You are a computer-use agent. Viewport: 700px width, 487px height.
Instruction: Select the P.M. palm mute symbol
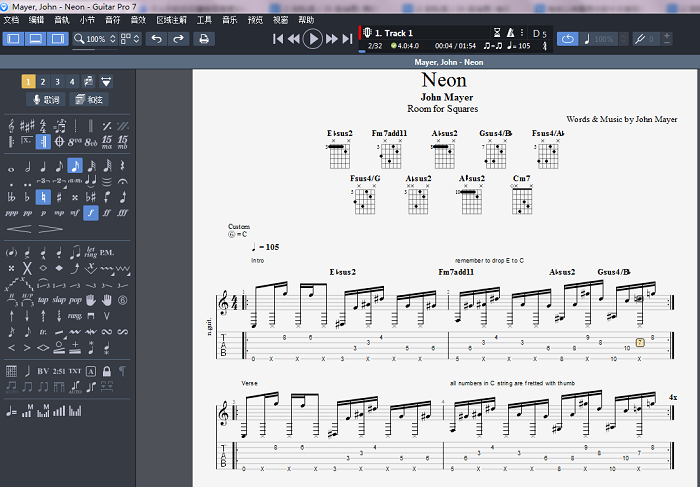pos(107,252)
